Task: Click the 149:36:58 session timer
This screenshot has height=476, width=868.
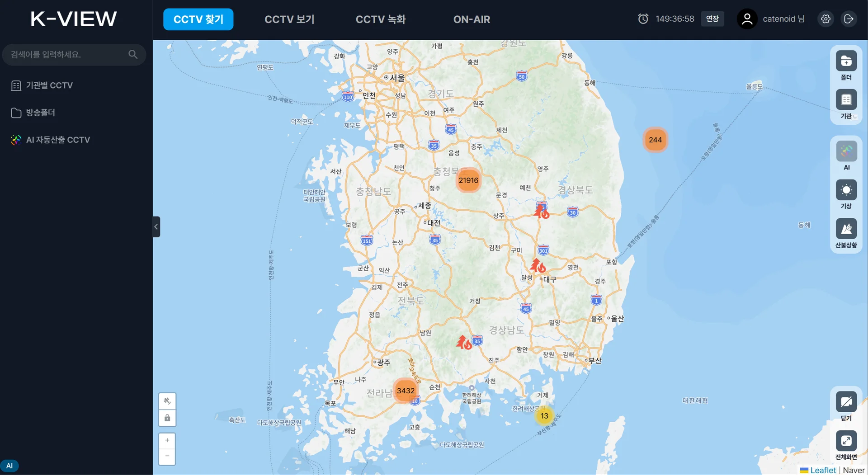Action: (675, 19)
